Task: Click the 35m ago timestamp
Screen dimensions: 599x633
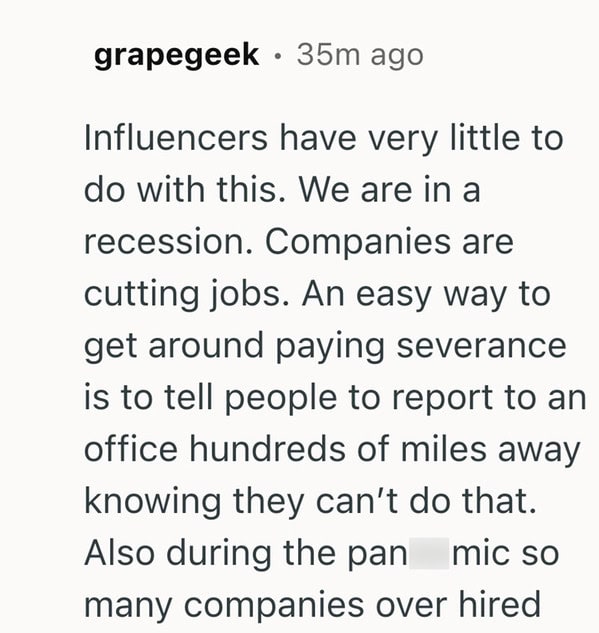Action: (360, 55)
